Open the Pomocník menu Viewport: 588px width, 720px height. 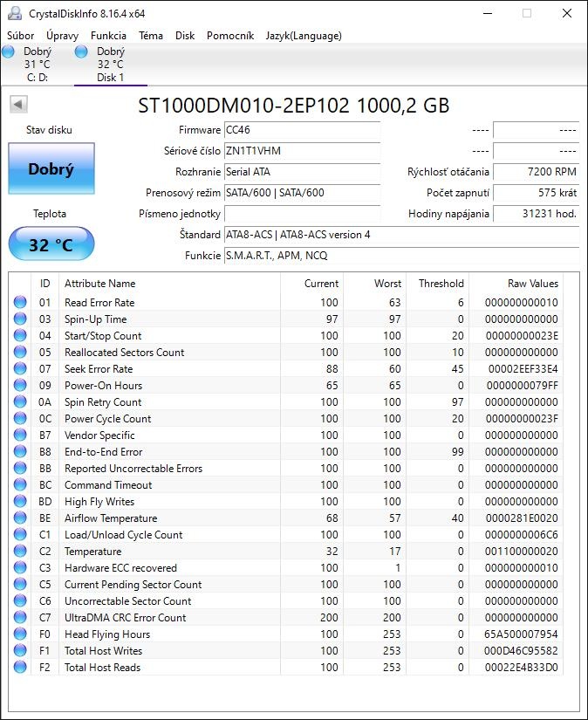coord(230,36)
